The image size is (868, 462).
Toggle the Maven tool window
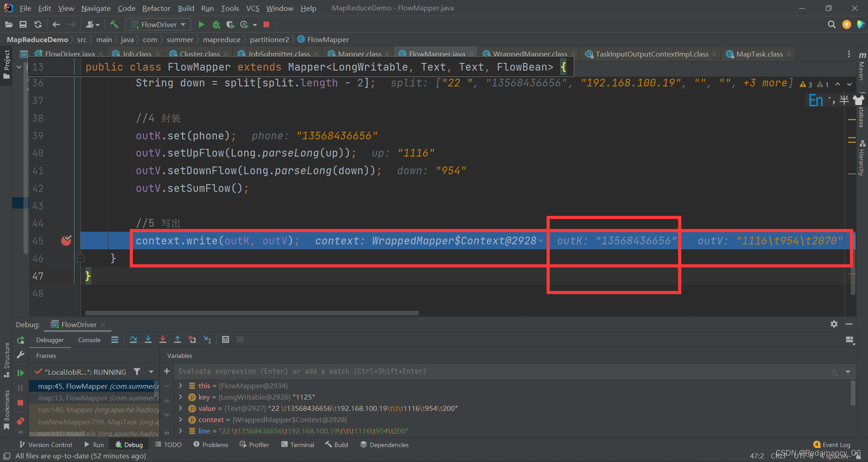[x=862, y=67]
